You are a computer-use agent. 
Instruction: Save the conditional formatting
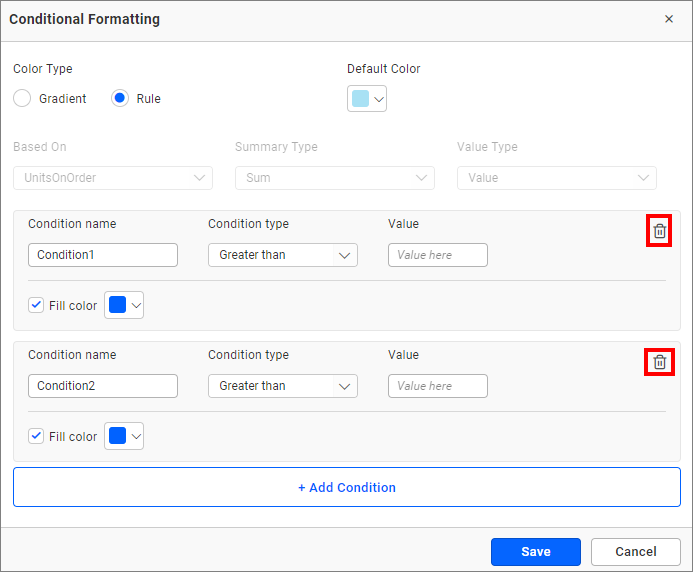pyautogui.click(x=535, y=551)
